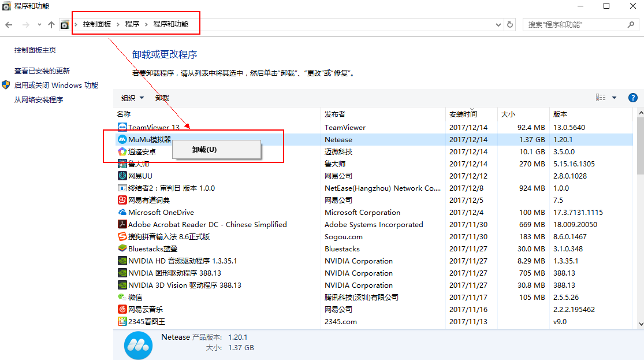This screenshot has width=644, height=360.
Task: Expand the address bar dropdown arrow
Action: click(498, 24)
